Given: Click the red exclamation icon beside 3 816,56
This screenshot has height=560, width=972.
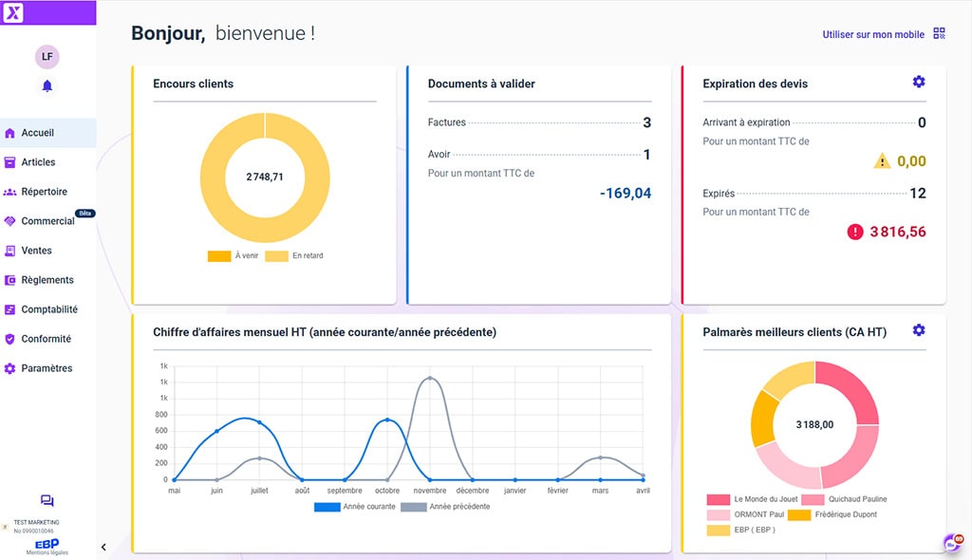Looking at the screenshot, I should 855,232.
